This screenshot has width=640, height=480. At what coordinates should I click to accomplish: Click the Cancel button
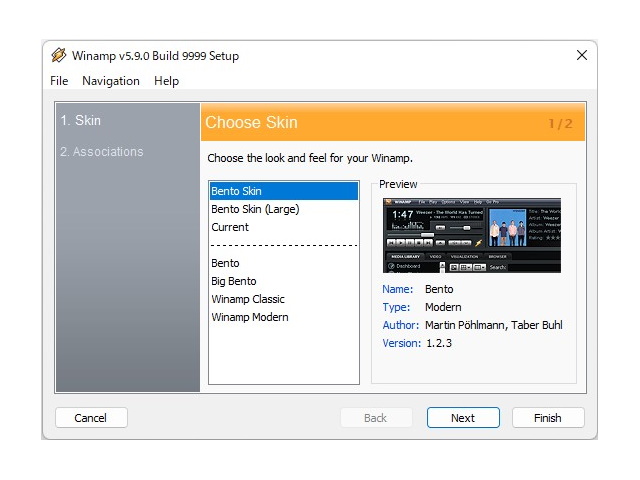[x=91, y=418]
